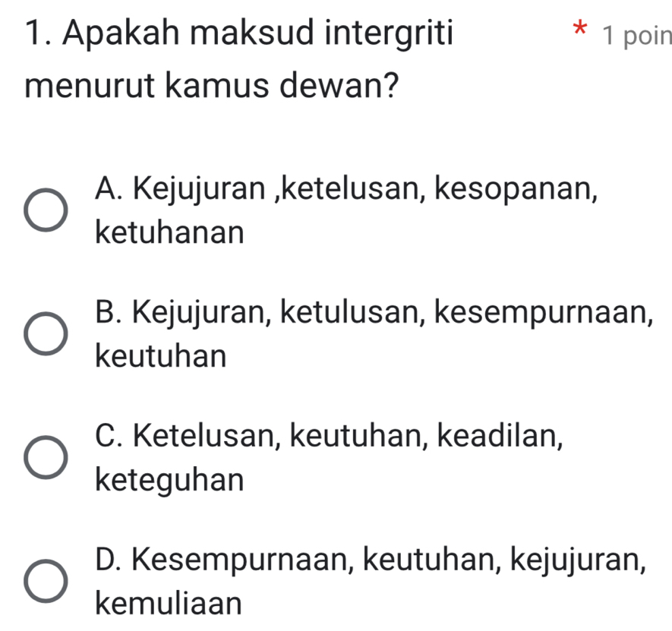This screenshot has height=631, width=672.
Task: Click question title "Apakah maksud intergriti"
Action: 237,34
